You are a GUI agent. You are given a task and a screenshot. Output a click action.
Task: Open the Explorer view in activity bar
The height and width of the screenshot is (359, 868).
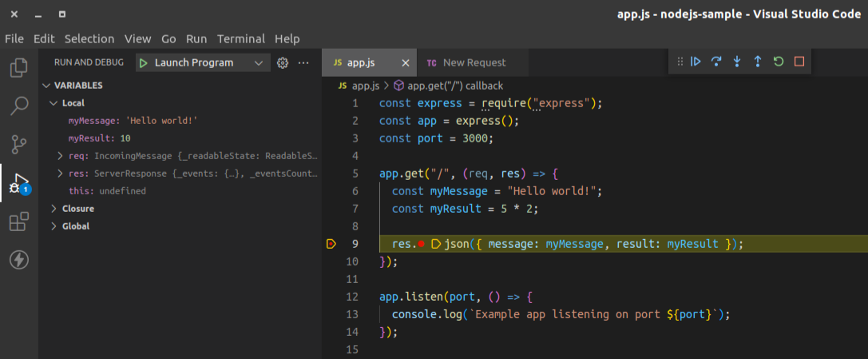pyautogui.click(x=19, y=68)
